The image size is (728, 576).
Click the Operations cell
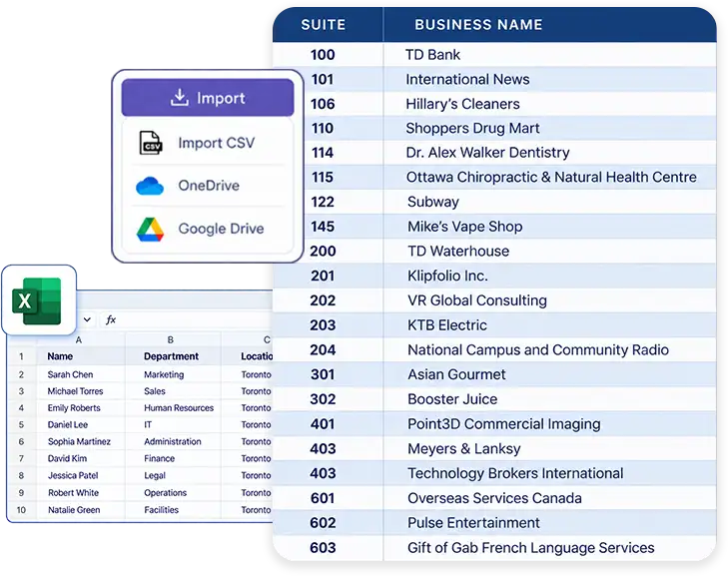pyautogui.click(x=173, y=493)
